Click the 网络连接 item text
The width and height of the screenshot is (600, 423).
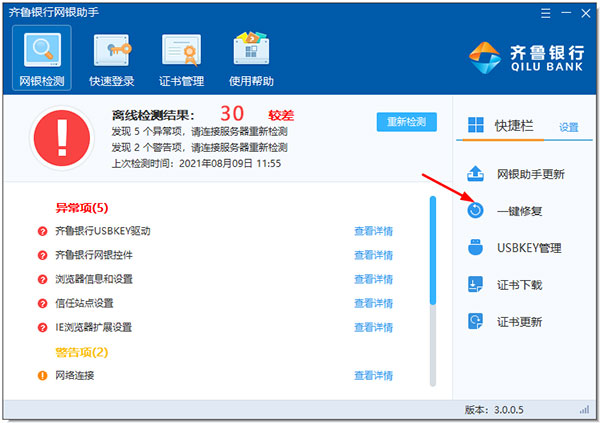[x=75, y=376]
